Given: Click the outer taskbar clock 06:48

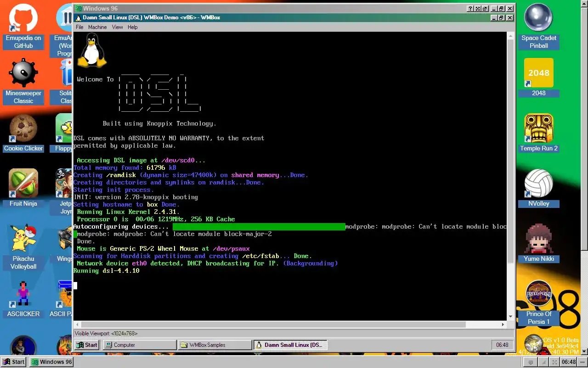Looking at the screenshot, I should coord(569,362).
